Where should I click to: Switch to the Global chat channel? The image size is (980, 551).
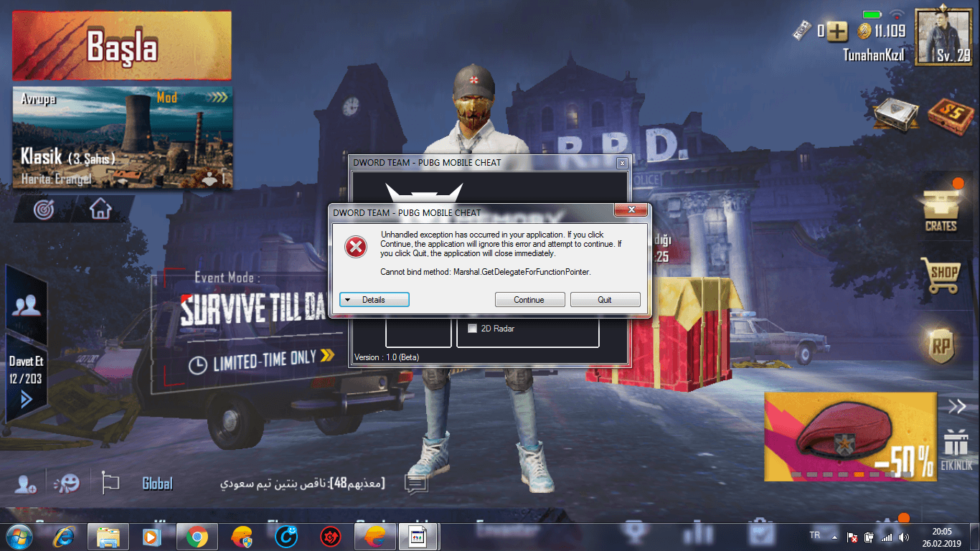click(x=157, y=484)
